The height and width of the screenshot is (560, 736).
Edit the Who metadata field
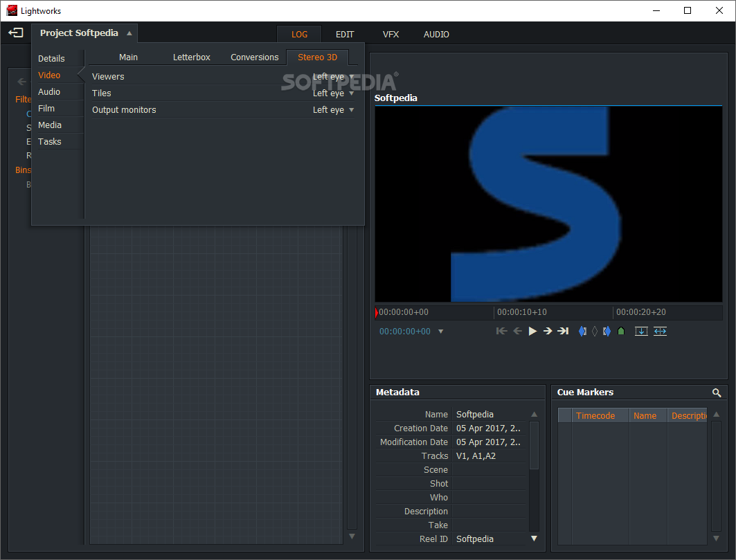pos(490,498)
